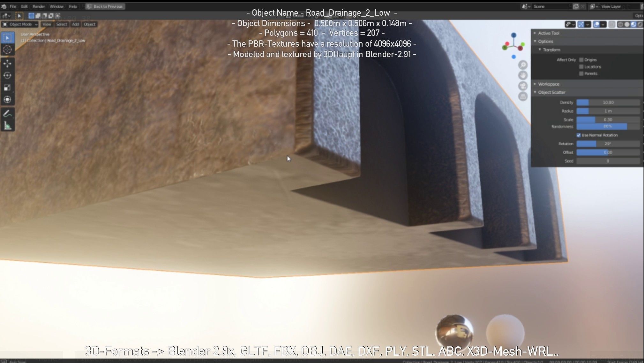This screenshot has height=363, width=644.
Task: Adjust the Radius slider
Action: tap(608, 111)
